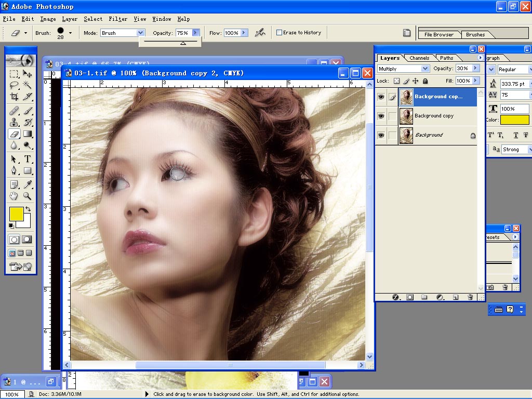Hide the Background copy 2 layer
Screen dimensions: 532x399
tap(381, 97)
